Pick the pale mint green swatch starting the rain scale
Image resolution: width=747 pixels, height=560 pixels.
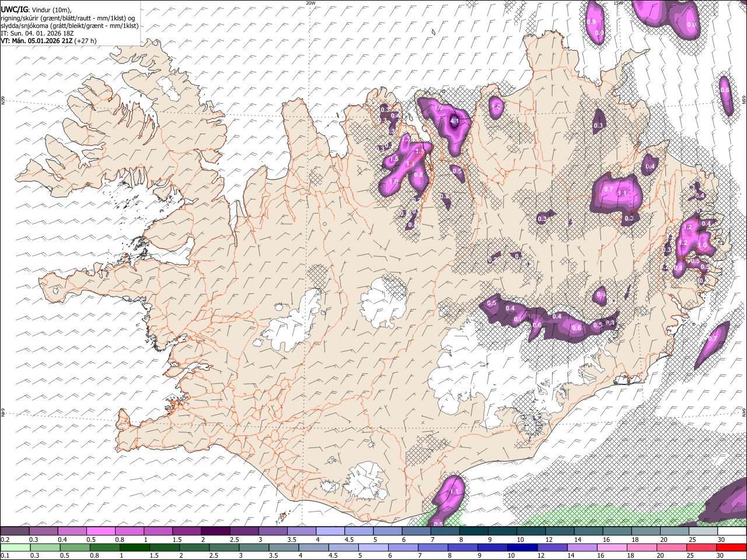(15, 547)
